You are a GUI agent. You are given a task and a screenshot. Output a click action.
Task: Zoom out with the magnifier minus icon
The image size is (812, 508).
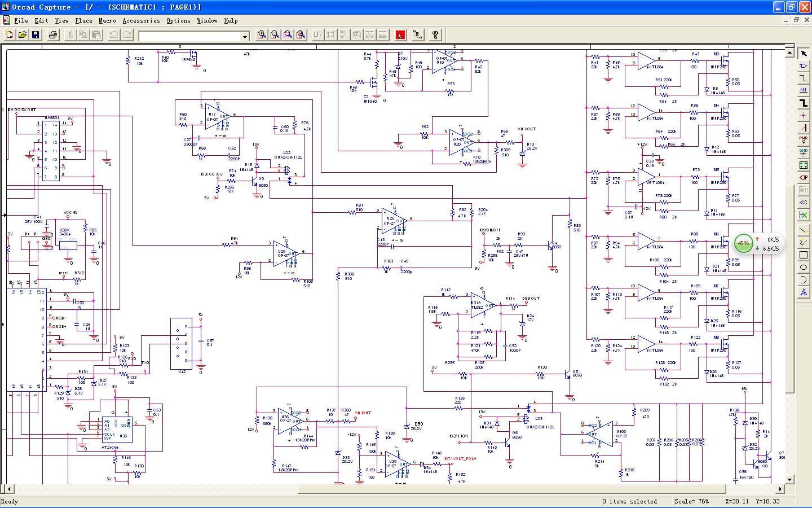pyautogui.click(x=275, y=35)
